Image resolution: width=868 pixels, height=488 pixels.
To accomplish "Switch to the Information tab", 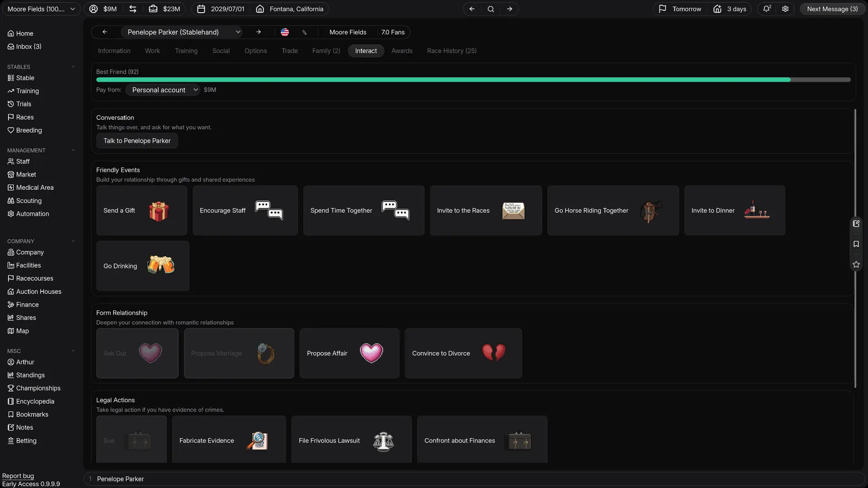I will pyautogui.click(x=114, y=51).
